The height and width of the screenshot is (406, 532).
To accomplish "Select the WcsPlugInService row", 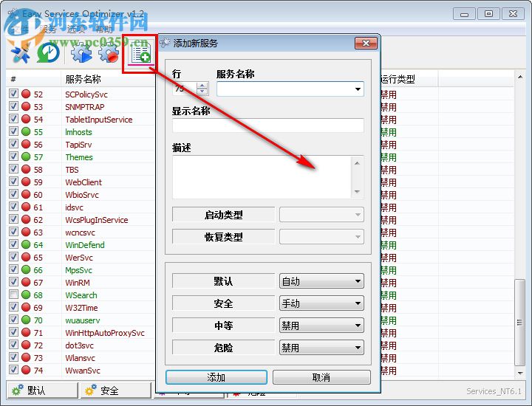I will (x=81, y=219).
